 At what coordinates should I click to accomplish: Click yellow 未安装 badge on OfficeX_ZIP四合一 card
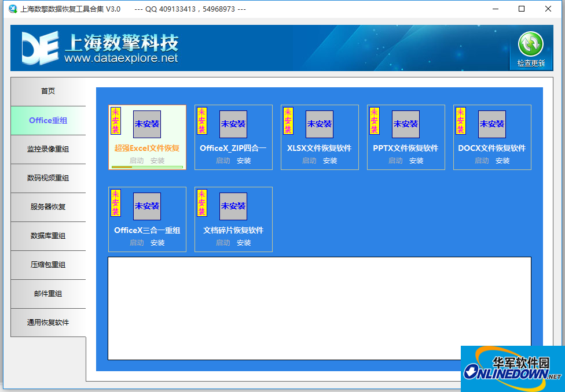pos(202,121)
